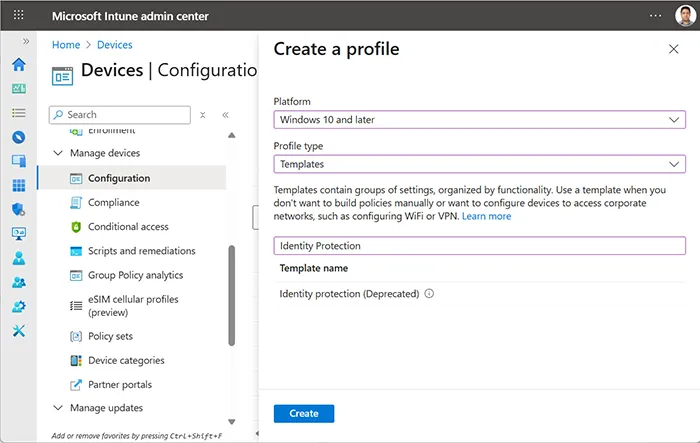
Task: Open Scripts and remediations menu item
Action: (141, 251)
